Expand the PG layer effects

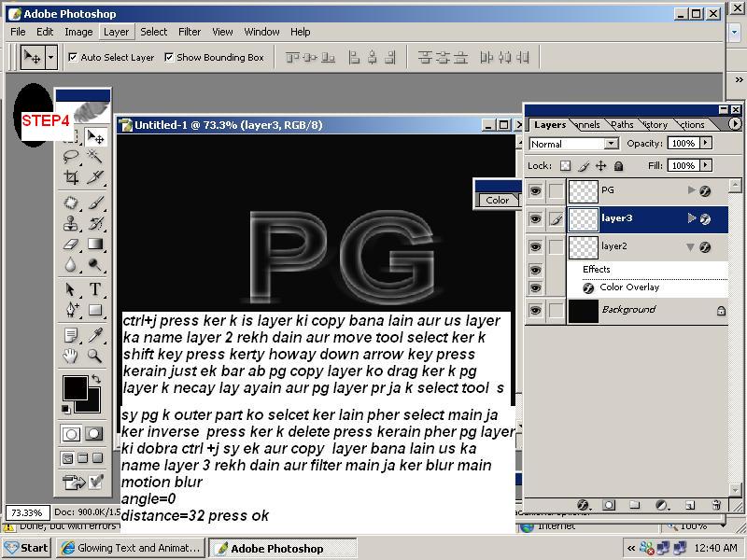(x=691, y=190)
